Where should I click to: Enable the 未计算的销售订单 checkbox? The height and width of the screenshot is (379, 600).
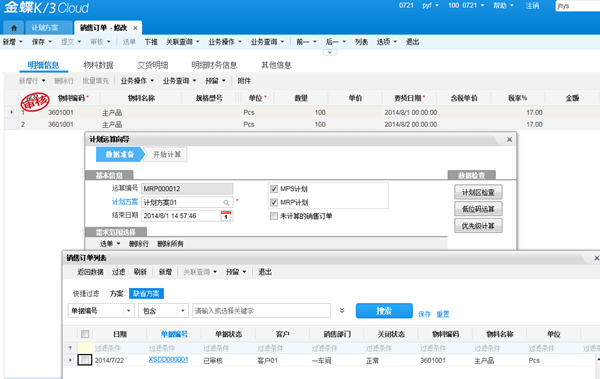[x=274, y=216]
